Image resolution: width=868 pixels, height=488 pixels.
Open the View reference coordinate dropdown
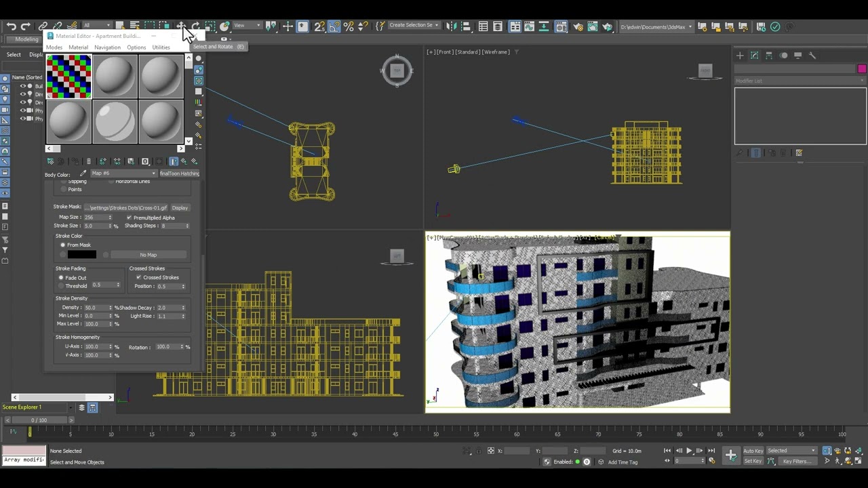247,26
